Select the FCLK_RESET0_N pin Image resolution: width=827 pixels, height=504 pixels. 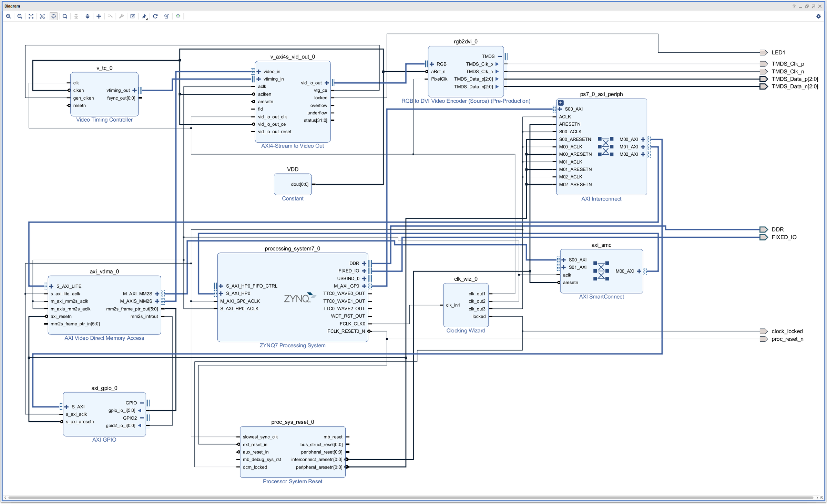point(346,331)
